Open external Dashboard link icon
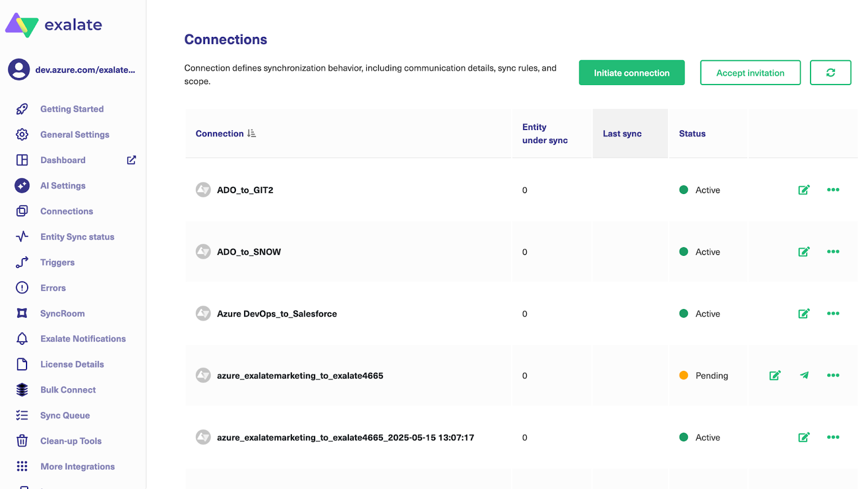 click(131, 160)
